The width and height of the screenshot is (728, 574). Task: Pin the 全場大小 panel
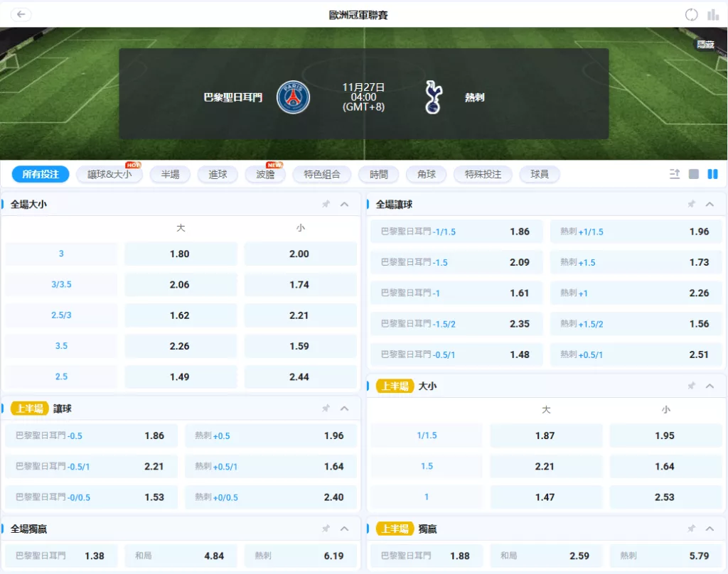326,205
